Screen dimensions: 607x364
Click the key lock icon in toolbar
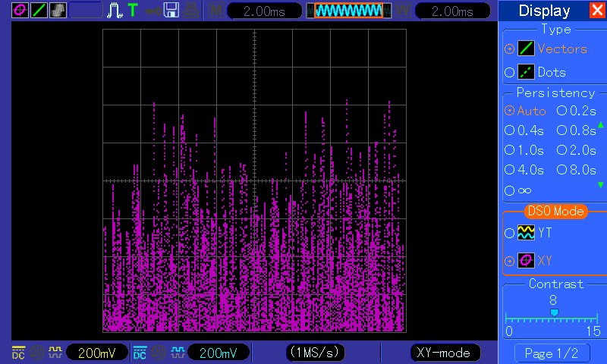153,11
